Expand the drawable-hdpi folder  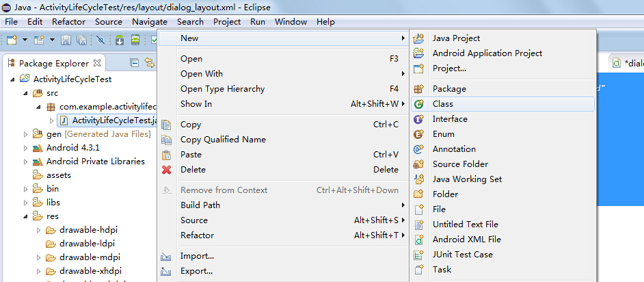point(39,230)
